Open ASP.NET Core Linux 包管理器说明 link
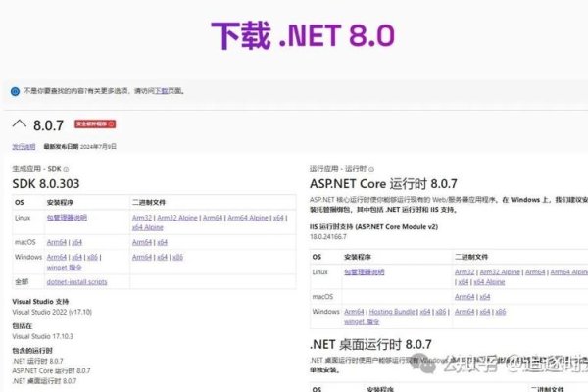This screenshot has width=588, height=392. point(365,272)
